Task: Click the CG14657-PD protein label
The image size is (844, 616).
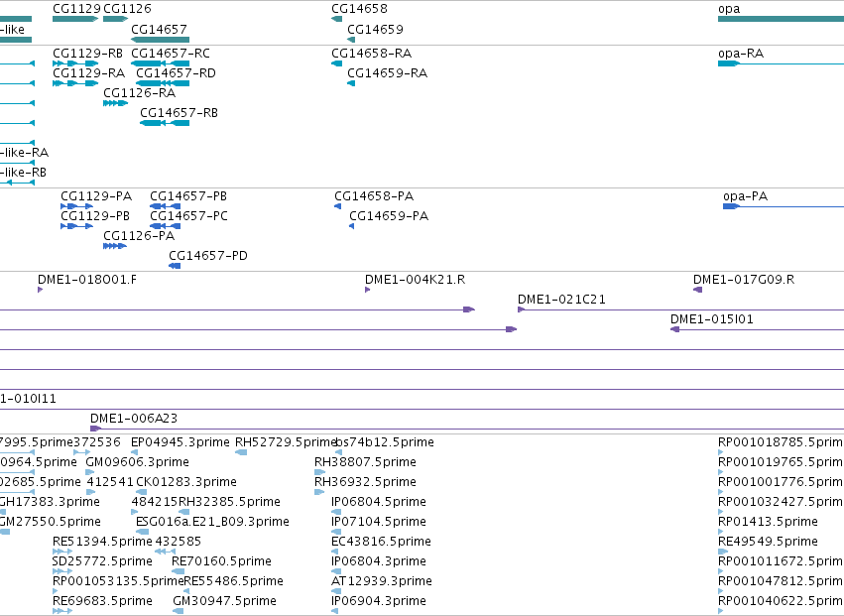Action: tap(208, 255)
